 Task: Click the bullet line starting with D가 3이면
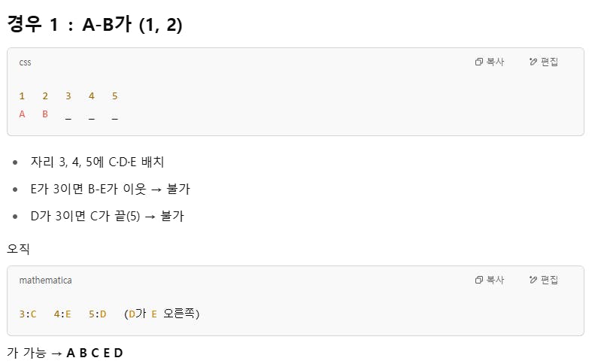point(107,216)
